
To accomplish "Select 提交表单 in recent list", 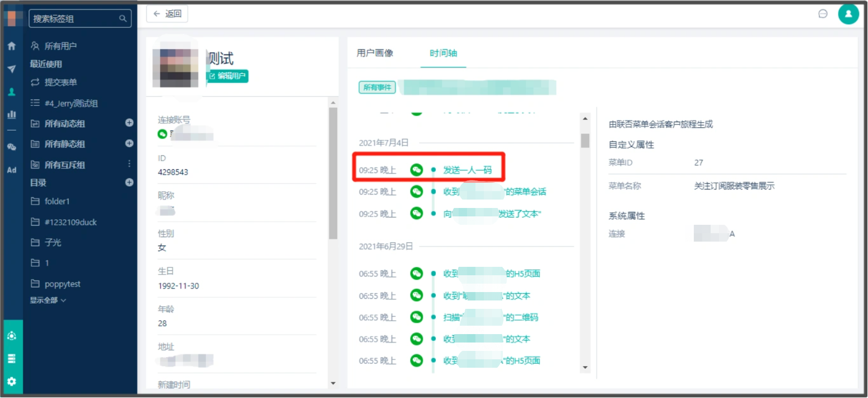I will coord(60,82).
